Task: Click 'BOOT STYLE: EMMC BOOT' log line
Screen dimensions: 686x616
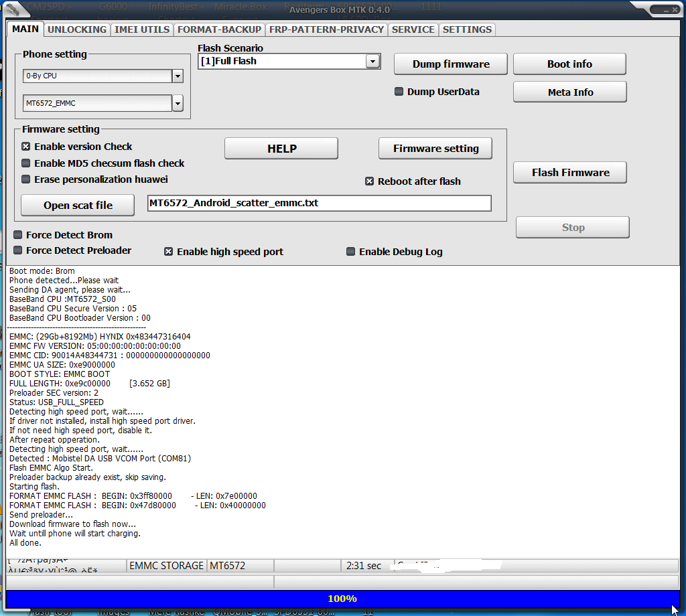Action: (60, 374)
